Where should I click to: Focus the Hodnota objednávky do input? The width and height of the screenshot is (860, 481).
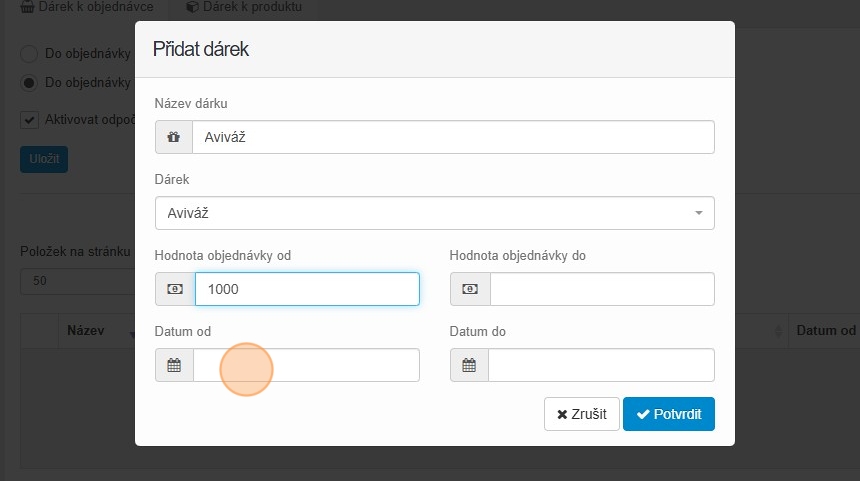tap(601, 289)
